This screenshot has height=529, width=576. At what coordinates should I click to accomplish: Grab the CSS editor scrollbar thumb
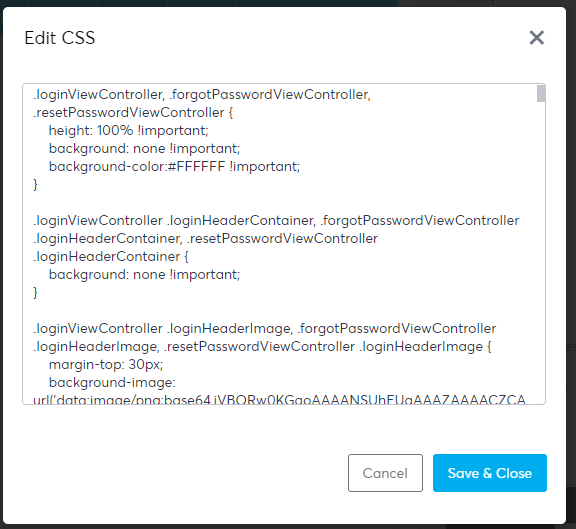pos(541,94)
